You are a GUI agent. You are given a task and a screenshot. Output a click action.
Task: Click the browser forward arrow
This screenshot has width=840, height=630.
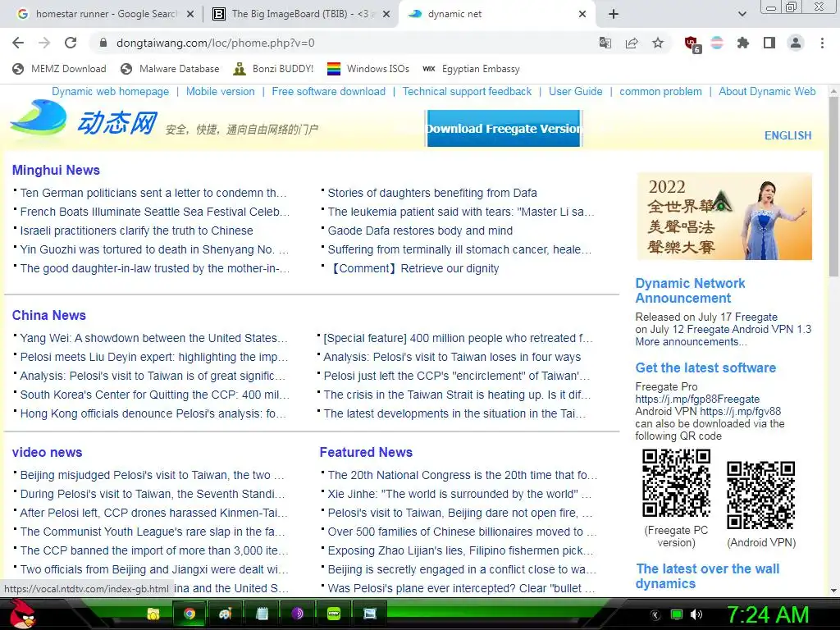coord(44,43)
